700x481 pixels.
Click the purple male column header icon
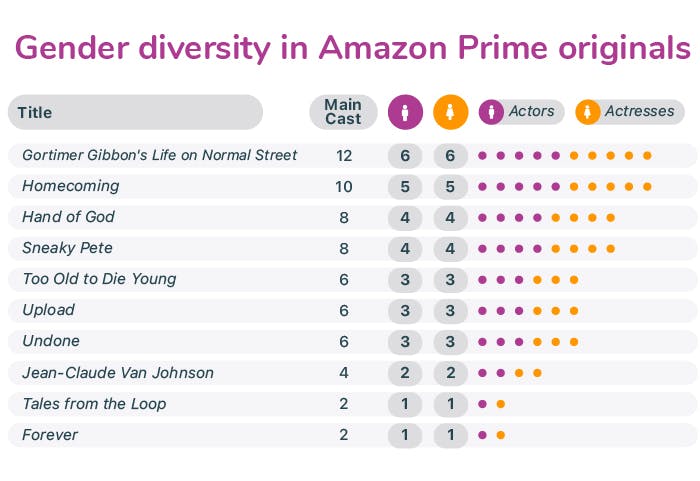(406, 112)
